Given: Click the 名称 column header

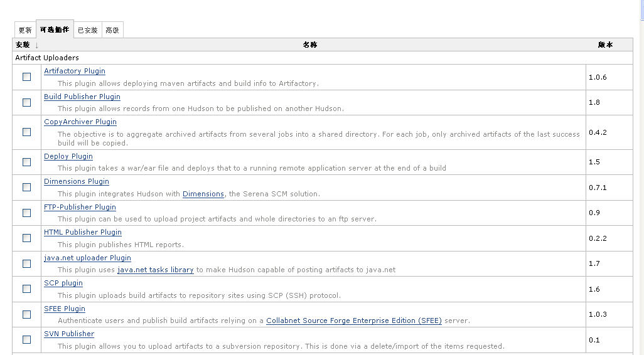Looking at the screenshot, I should point(310,45).
